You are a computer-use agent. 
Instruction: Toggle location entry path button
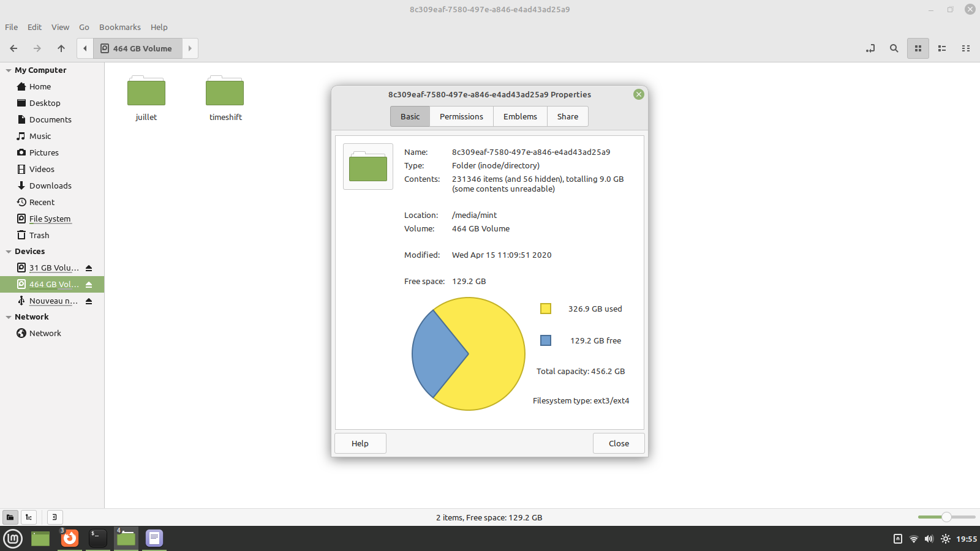pos(870,48)
